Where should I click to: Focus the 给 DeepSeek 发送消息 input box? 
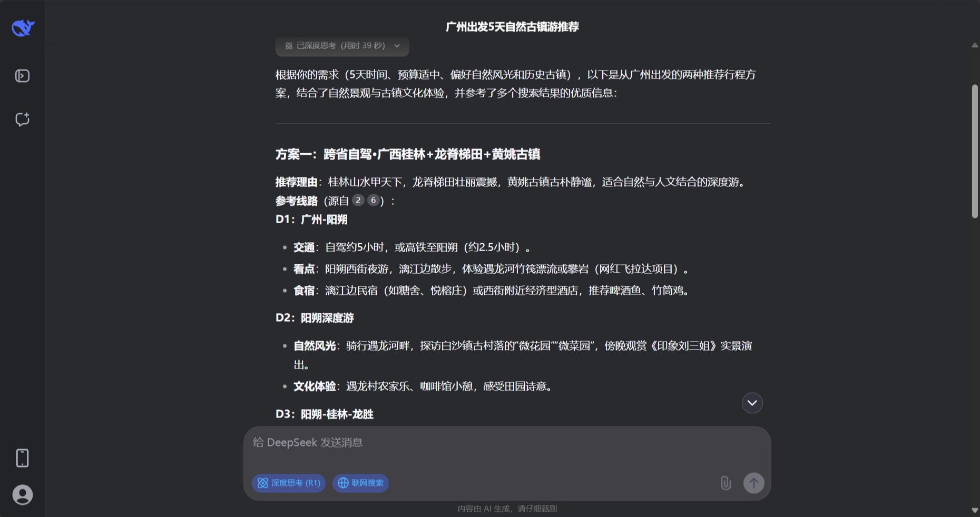tap(507, 443)
